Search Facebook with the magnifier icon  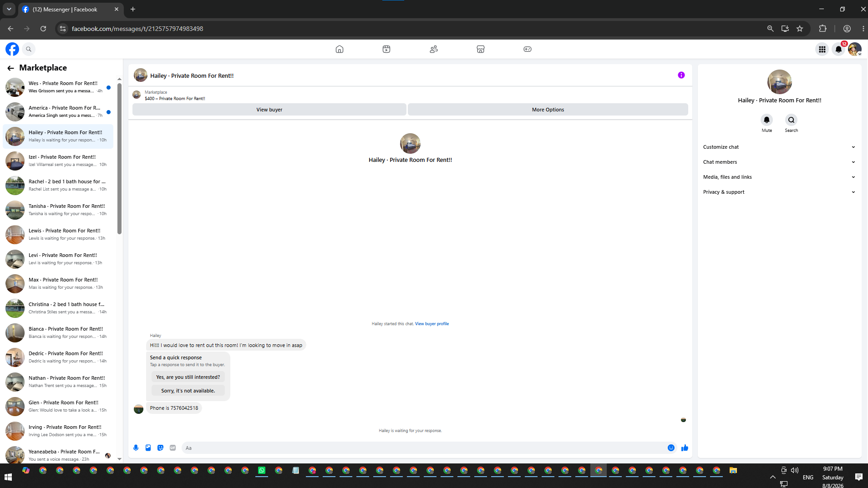tap(29, 49)
